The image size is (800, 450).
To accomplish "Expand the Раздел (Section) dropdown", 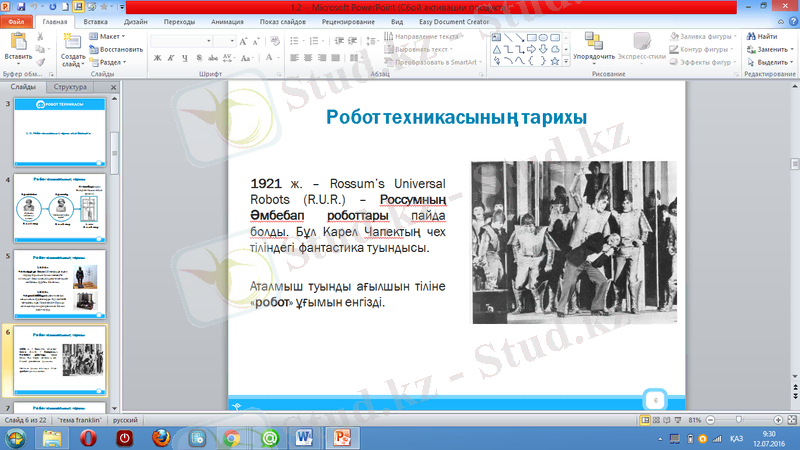I will click(112, 61).
